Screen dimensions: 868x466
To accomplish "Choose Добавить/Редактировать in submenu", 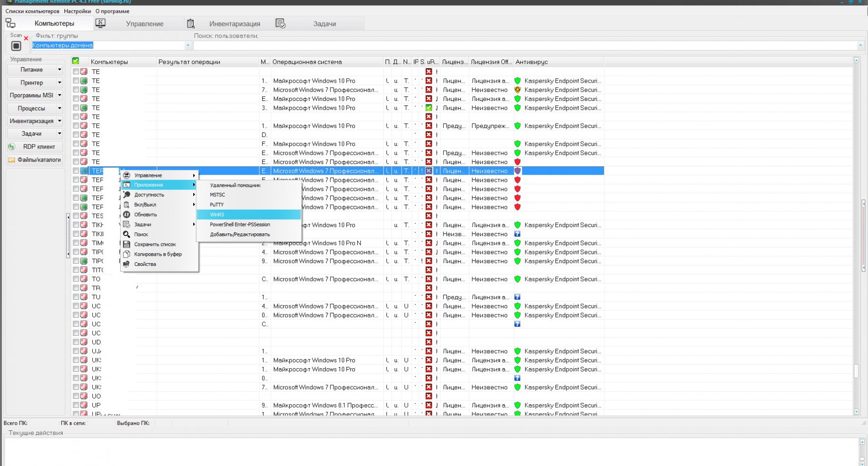I will coord(249,234).
